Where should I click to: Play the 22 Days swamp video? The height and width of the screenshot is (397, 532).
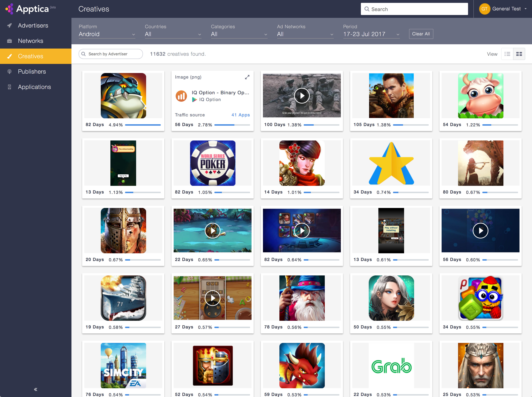tap(212, 231)
